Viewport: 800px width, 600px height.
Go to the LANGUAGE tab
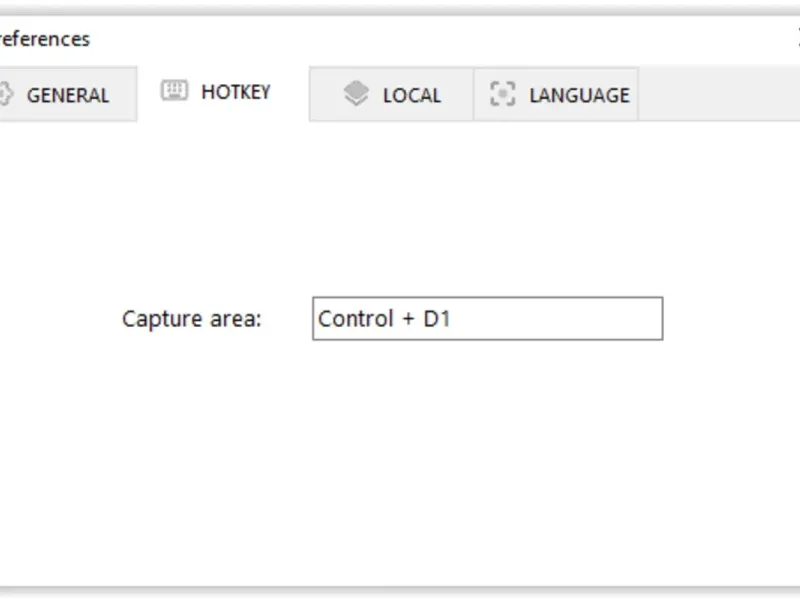[x=579, y=95]
